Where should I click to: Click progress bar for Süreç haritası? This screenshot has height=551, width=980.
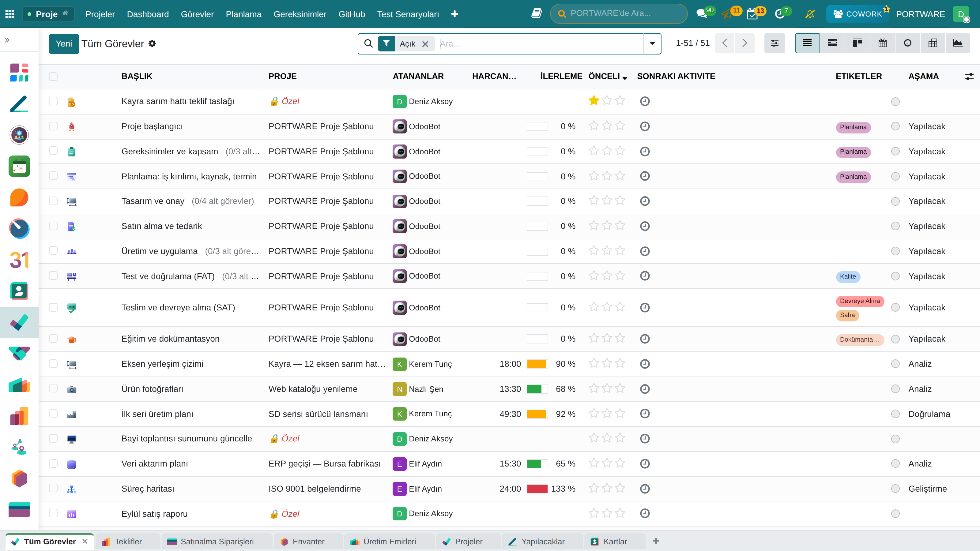pos(537,489)
